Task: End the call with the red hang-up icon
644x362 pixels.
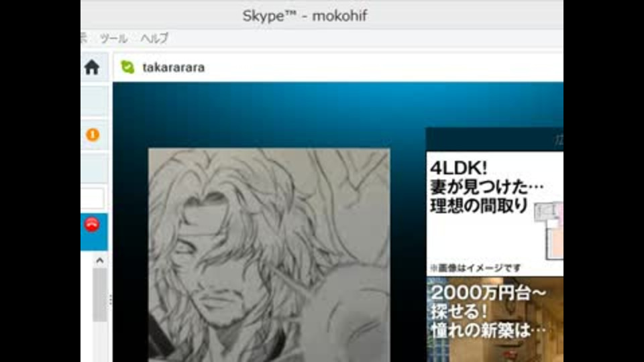Action: [92, 224]
